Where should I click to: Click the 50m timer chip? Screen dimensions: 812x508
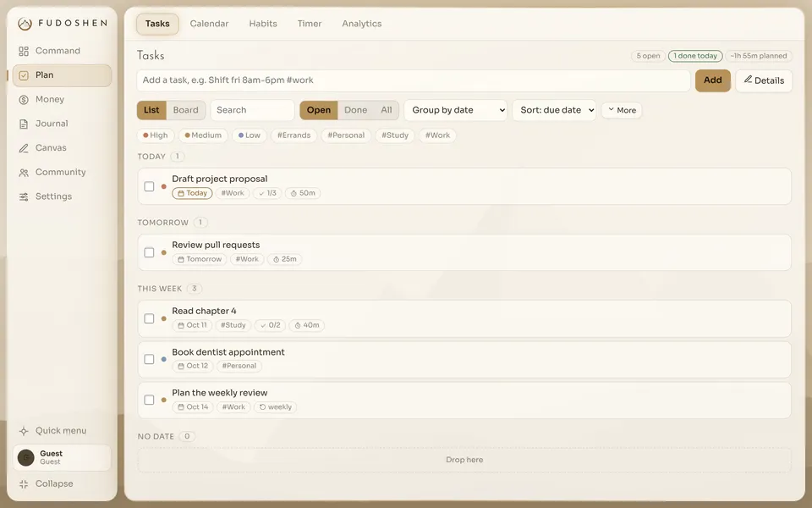point(303,193)
